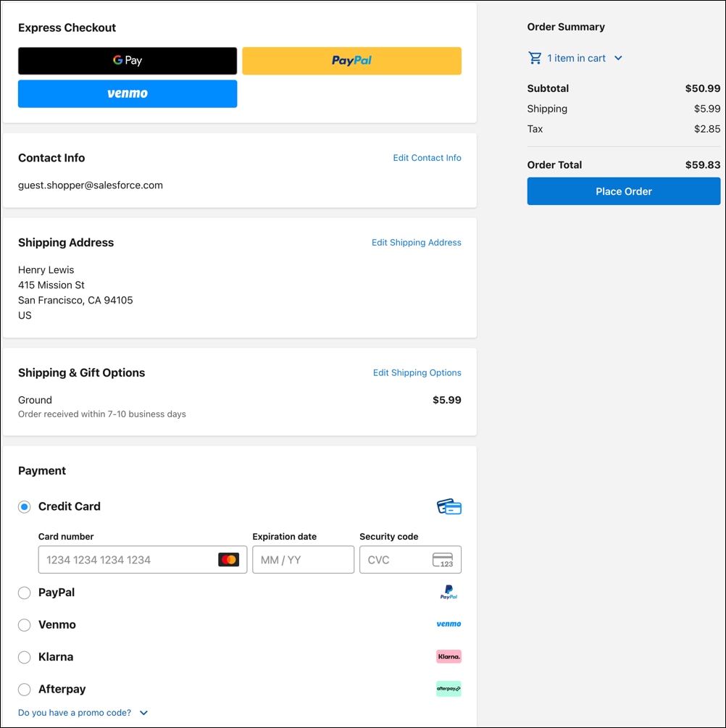Click the credit cards icon in Payment section

448,506
